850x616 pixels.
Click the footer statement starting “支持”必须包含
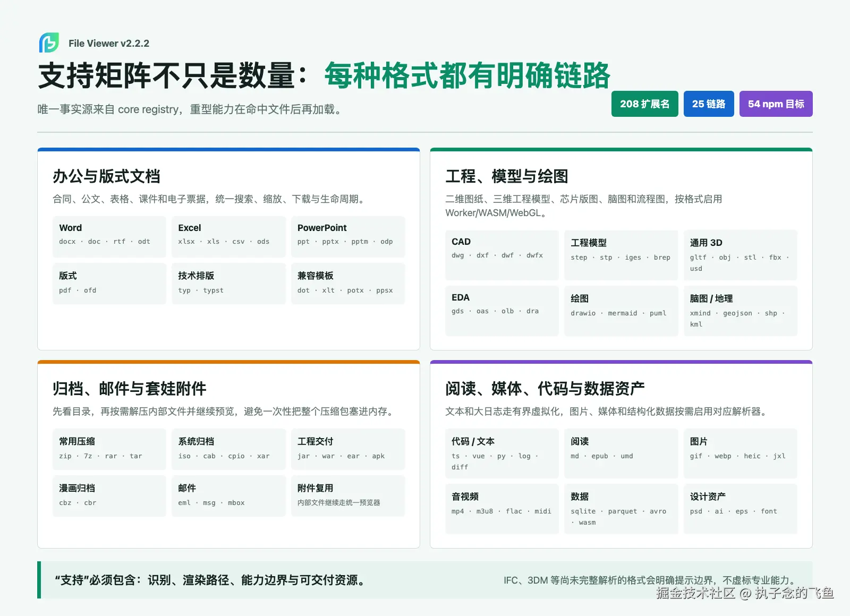coord(211,580)
